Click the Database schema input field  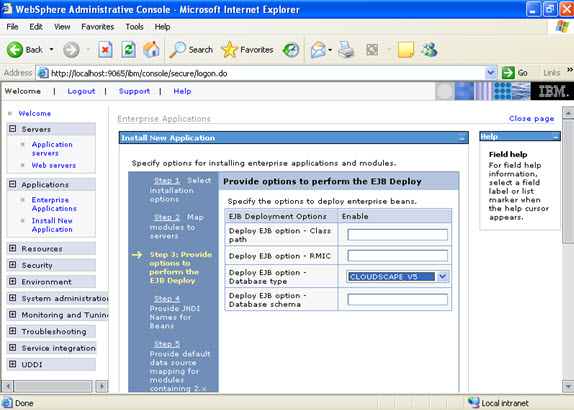(398, 299)
